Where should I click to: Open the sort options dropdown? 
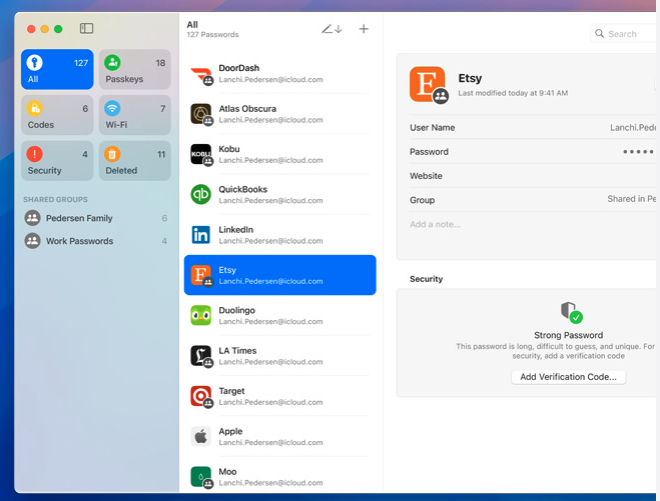(331, 29)
